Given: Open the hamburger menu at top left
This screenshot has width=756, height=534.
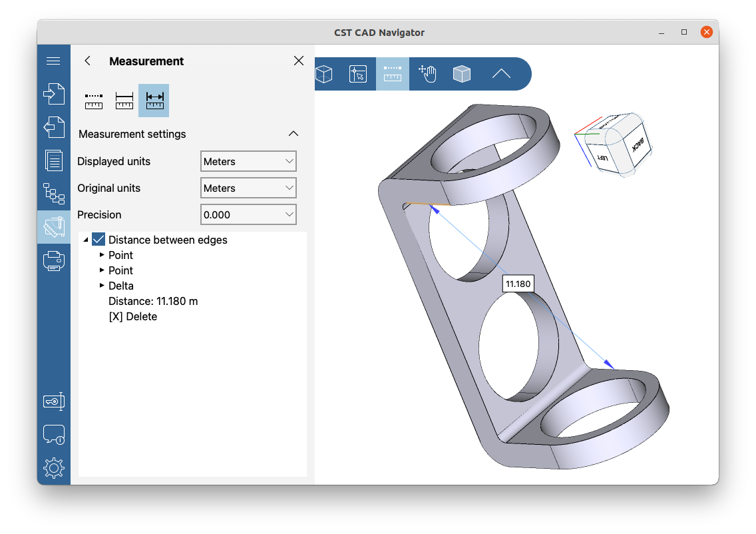Looking at the screenshot, I should click(54, 60).
